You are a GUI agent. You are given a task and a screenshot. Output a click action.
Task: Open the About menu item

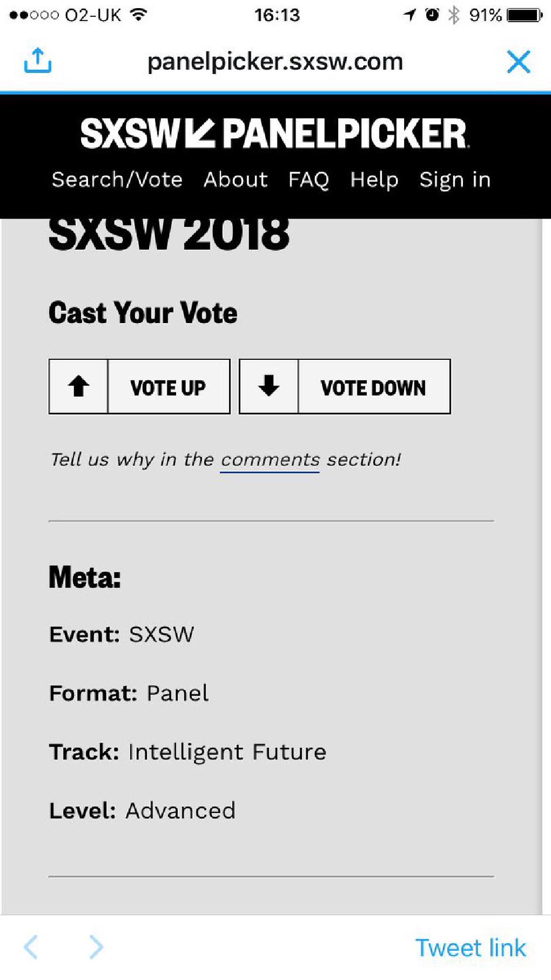pos(236,180)
